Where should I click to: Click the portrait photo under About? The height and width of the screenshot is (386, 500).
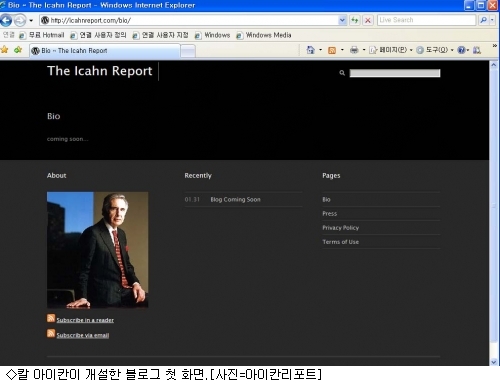coord(97,250)
